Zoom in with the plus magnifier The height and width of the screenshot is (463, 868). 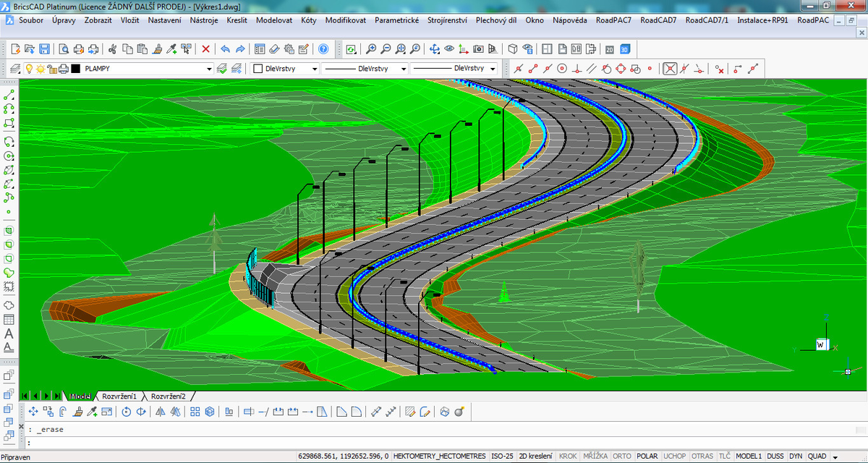coord(371,49)
